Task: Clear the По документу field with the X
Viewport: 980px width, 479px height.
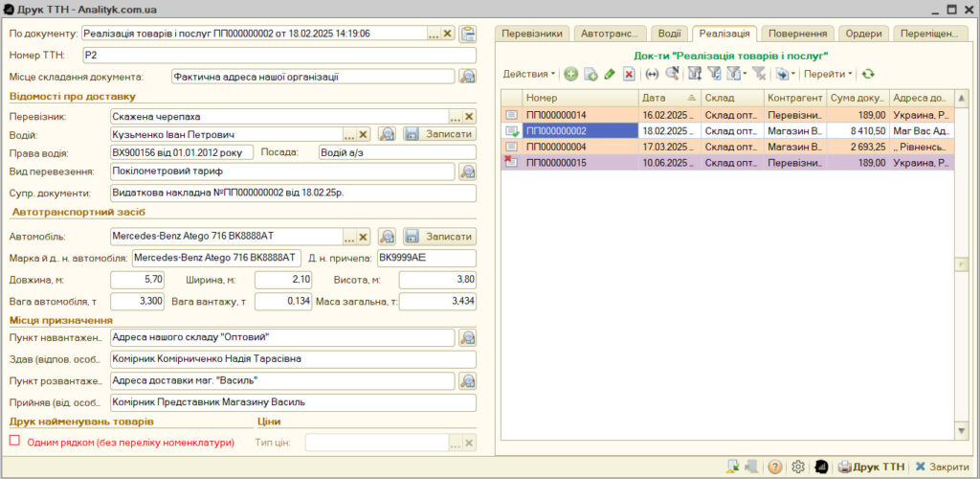Action: 448,34
